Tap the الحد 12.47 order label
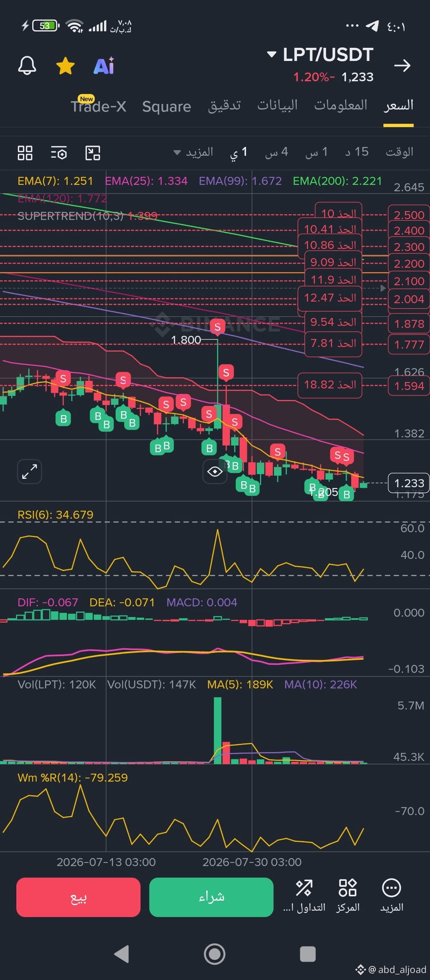The width and height of the screenshot is (430, 980). (x=330, y=298)
